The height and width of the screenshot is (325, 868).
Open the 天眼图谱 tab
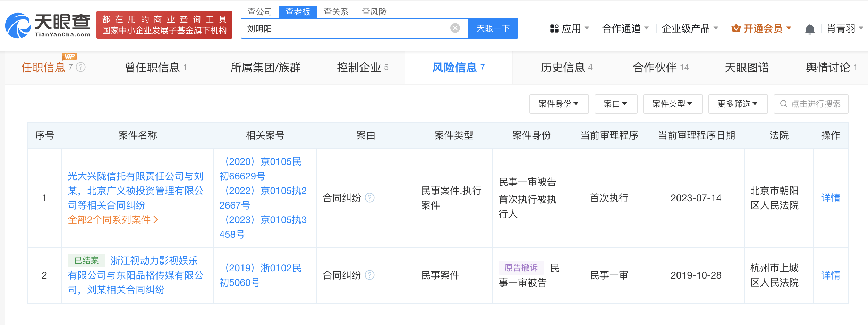tap(747, 68)
